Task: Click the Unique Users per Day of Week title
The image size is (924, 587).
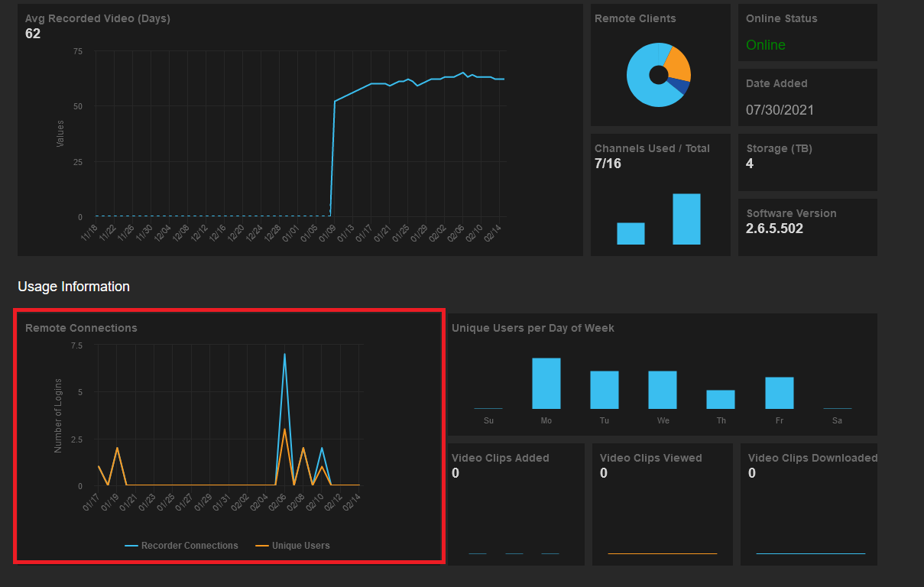Action: (533, 328)
